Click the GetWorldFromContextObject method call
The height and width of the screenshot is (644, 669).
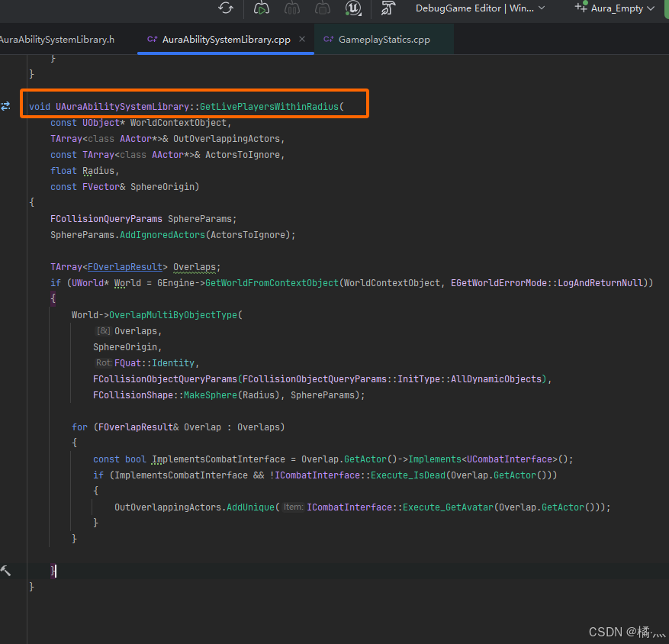coord(272,283)
